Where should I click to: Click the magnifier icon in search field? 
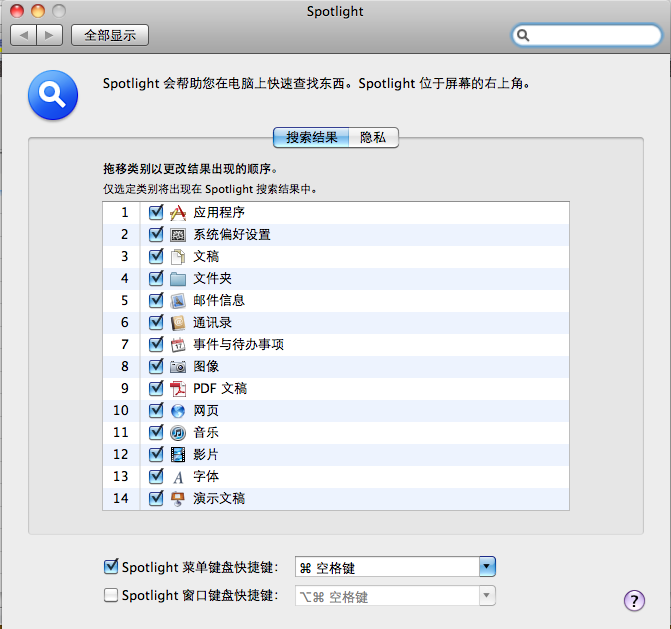point(523,35)
